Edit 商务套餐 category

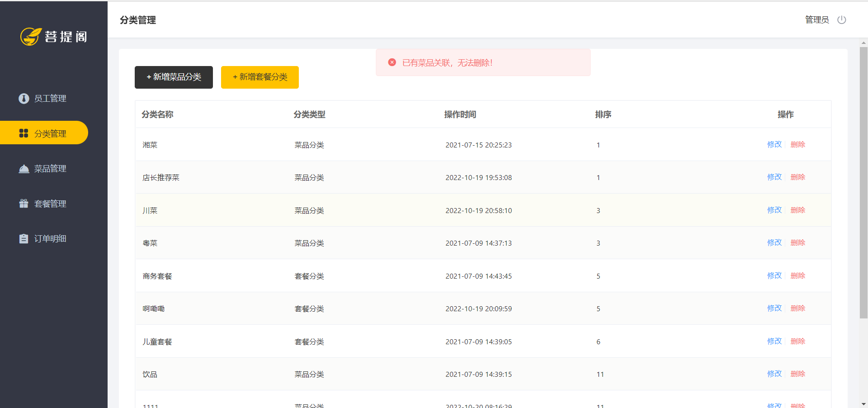pyautogui.click(x=774, y=275)
